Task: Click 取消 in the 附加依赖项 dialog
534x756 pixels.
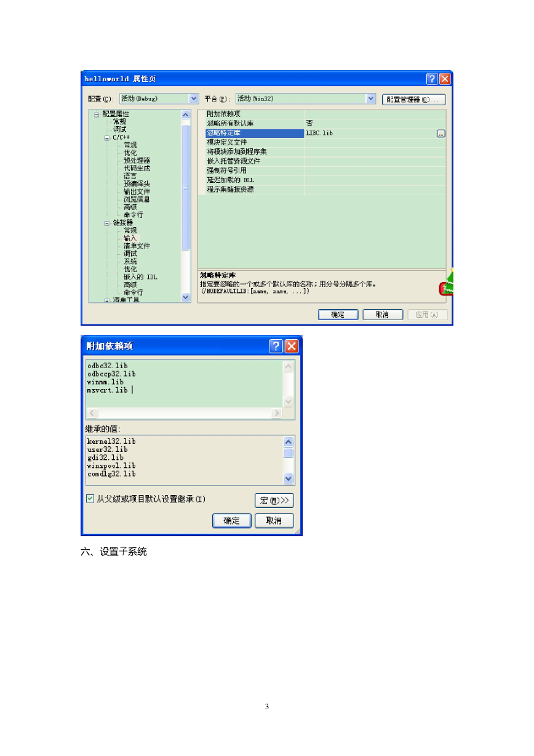Action: tap(274, 521)
